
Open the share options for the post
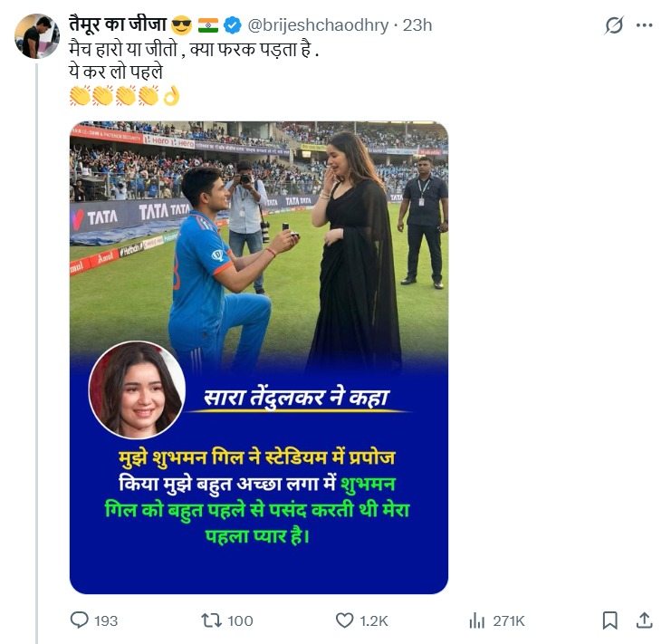coord(644,620)
